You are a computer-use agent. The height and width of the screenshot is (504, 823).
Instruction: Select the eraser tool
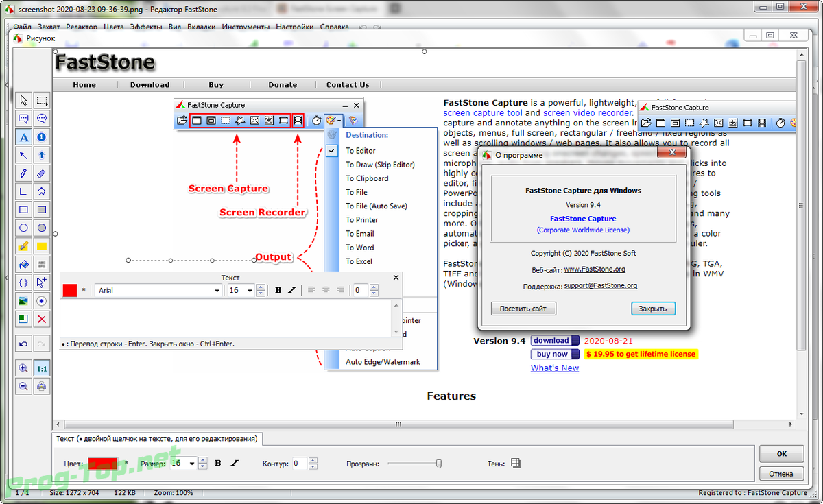pos(42,173)
